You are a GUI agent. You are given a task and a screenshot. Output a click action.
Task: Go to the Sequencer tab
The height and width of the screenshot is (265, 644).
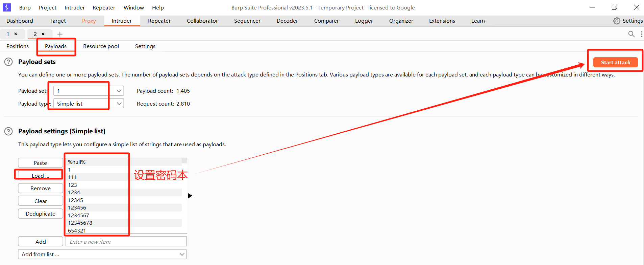tap(247, 21)
